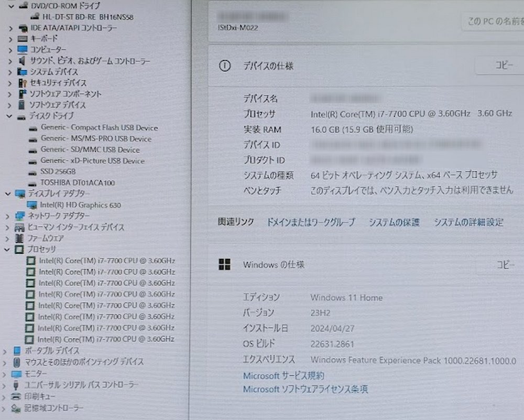The height and width of the screenshot is (420, 524).
Task: Click the 記憶域コントローラー icon
Action: coord(16,408)
